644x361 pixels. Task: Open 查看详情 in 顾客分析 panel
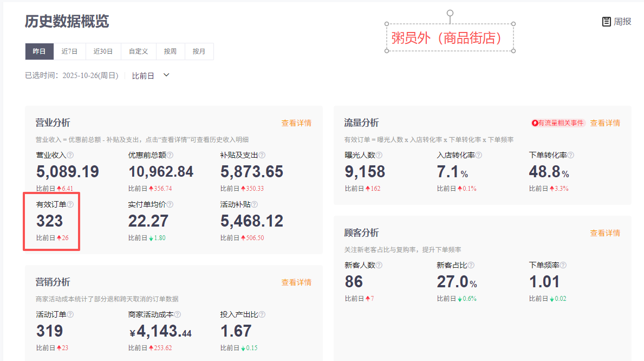point(604,233)
